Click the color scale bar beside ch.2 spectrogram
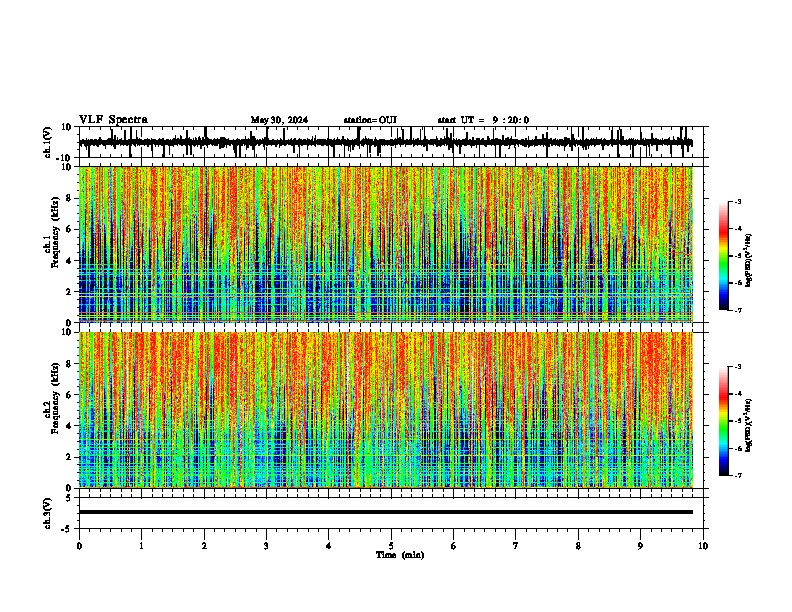 724,421
